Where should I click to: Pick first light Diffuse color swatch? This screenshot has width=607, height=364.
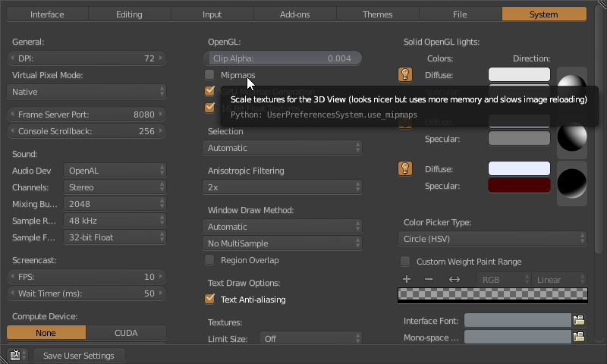tap(519, 74)
